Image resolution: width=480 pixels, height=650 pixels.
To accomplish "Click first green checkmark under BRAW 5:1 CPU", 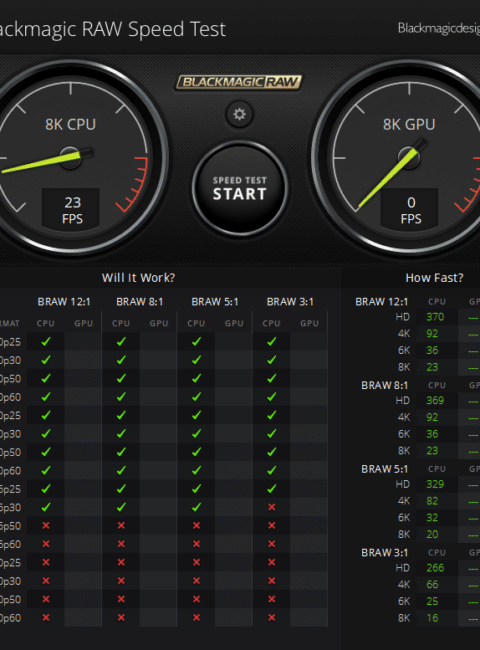I will 196,342.
